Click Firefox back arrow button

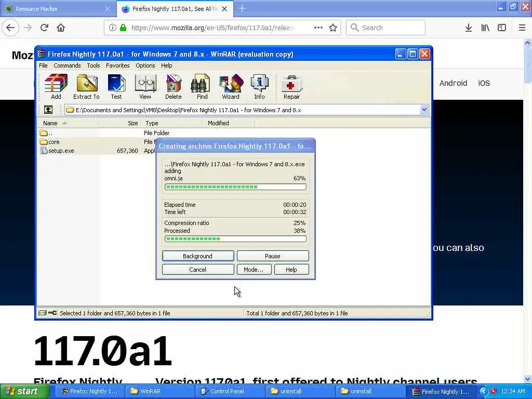click(10, 28)
